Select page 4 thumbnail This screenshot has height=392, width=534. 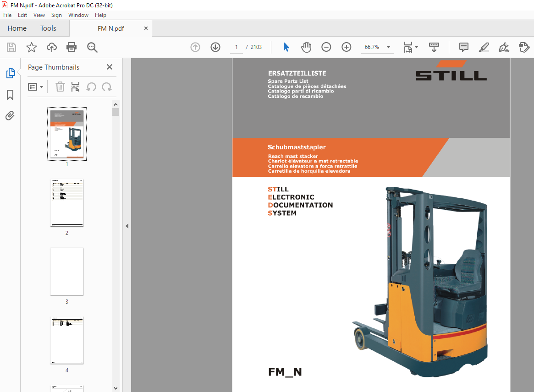pyautogui.click(x=67, y=340)
